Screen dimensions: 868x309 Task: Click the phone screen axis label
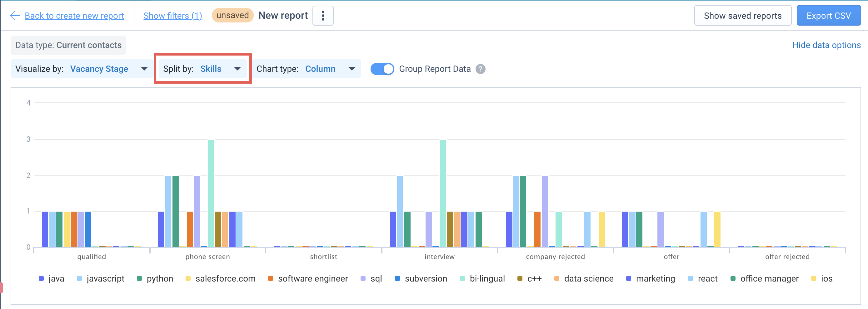[207, 257]
